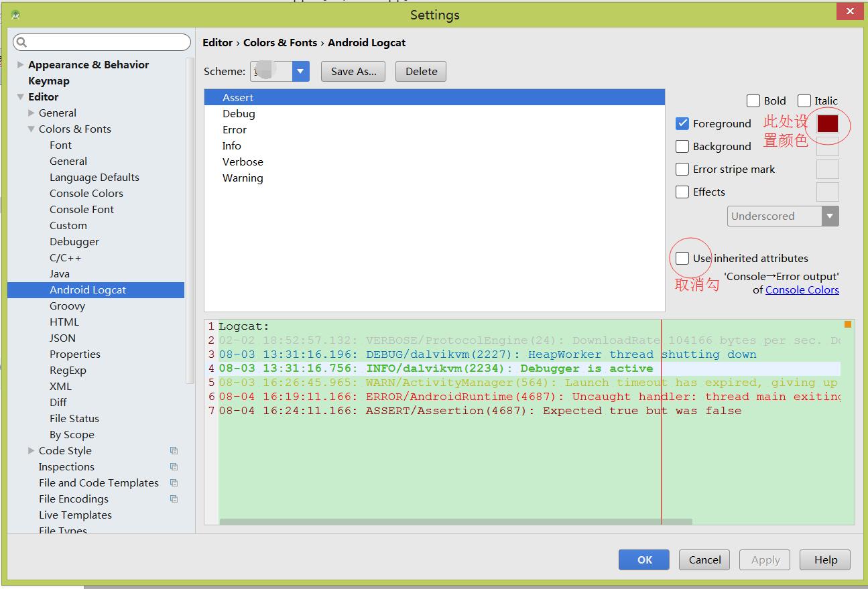Open the Console Colors link
The height and width of the screenshot is (589, 868).
click(x=802, y=290)
